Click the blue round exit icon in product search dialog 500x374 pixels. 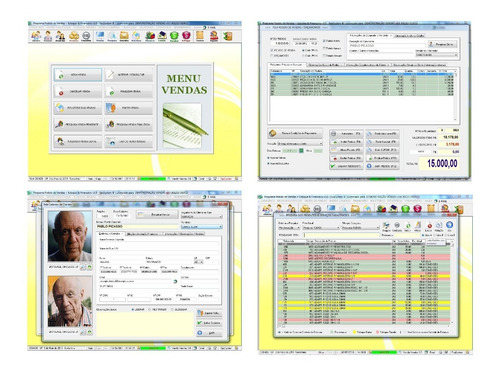tap(449, 225)
